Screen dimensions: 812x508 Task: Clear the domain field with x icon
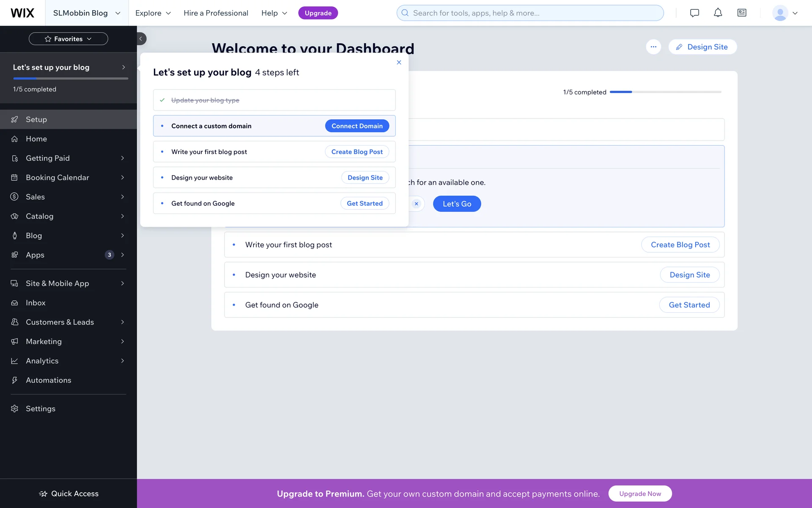(417, 204)
